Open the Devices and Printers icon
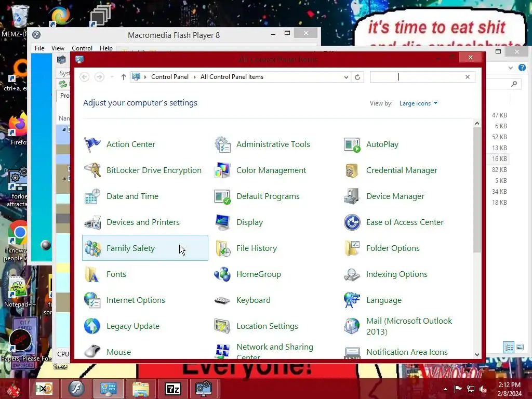532x399 pixels. [x=92, y=222]
